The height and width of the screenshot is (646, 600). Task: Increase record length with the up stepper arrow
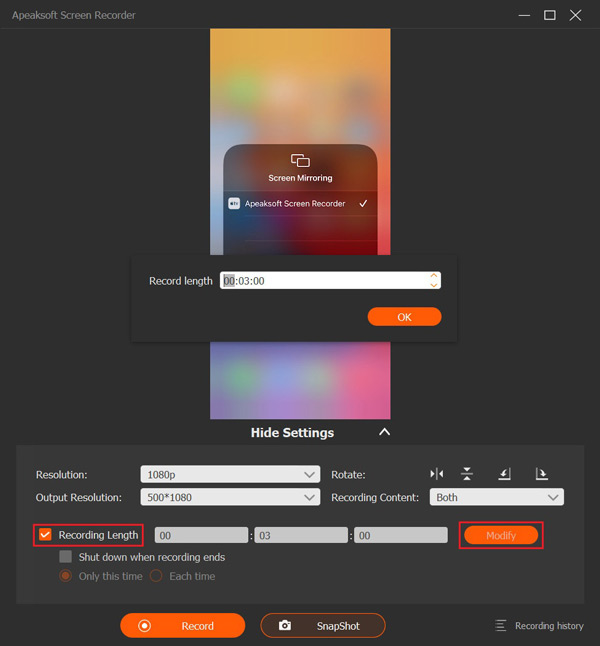(x=434, y=276)
